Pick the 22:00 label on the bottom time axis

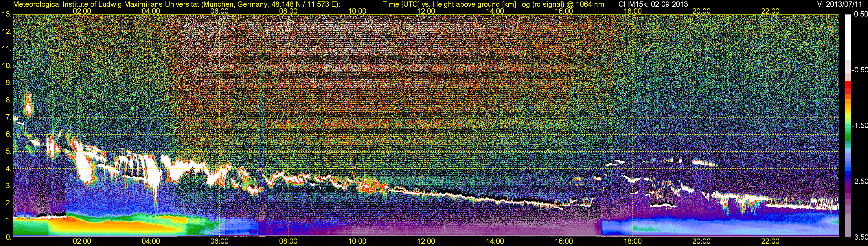(x=770, y=241)
